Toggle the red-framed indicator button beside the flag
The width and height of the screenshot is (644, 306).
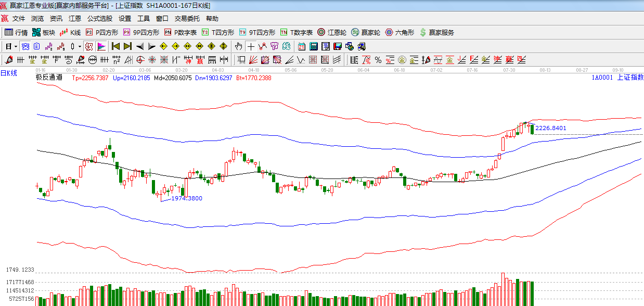[89, 46]
